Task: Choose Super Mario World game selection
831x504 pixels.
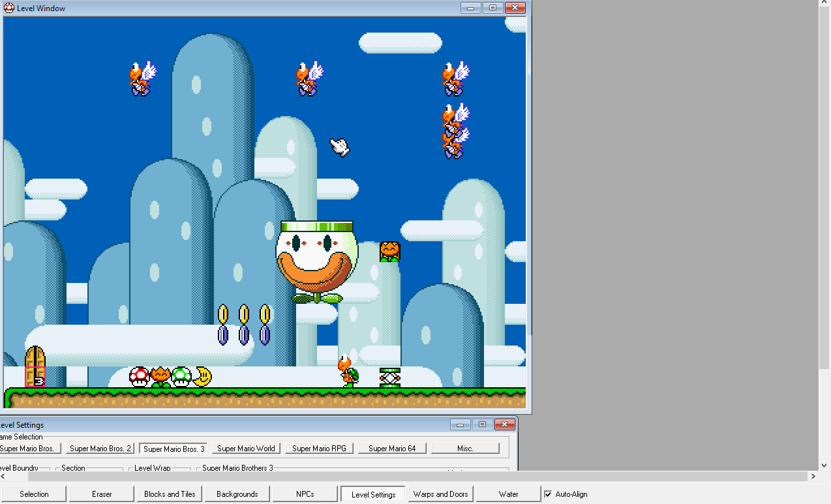Action: click(246, 449)
